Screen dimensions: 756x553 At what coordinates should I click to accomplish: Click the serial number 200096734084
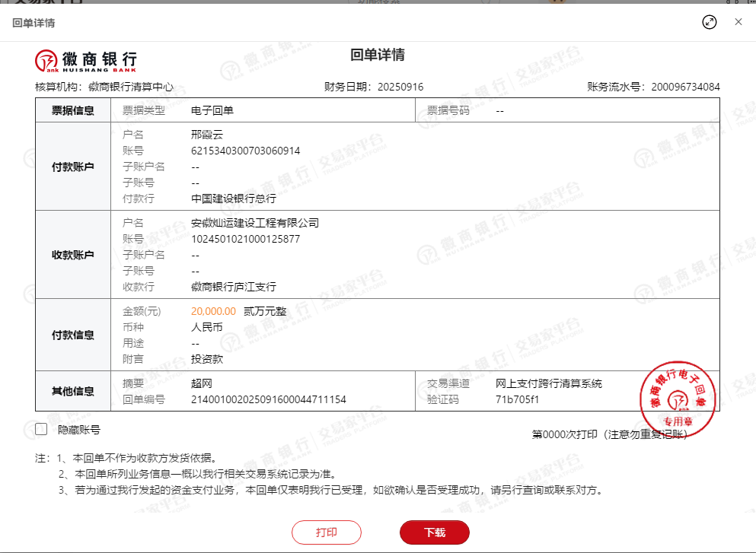(x=685, y=87)
